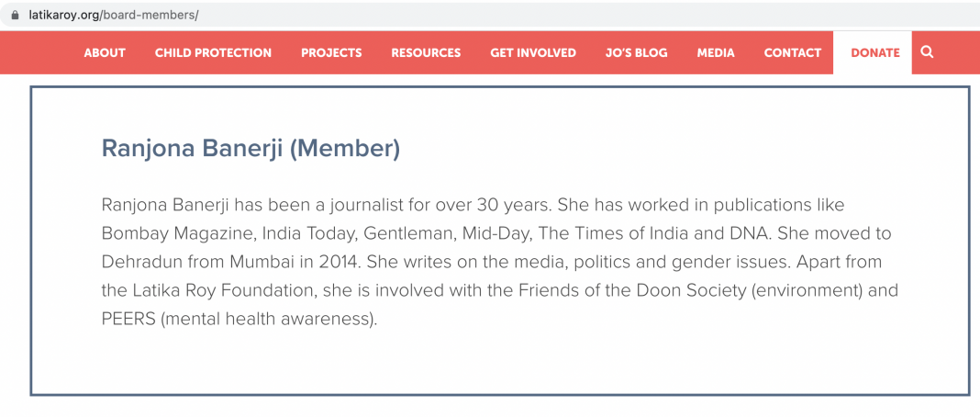Open the site search magnifier icon
This screenshot has height=417, width=980.
[x=927, y=52]
